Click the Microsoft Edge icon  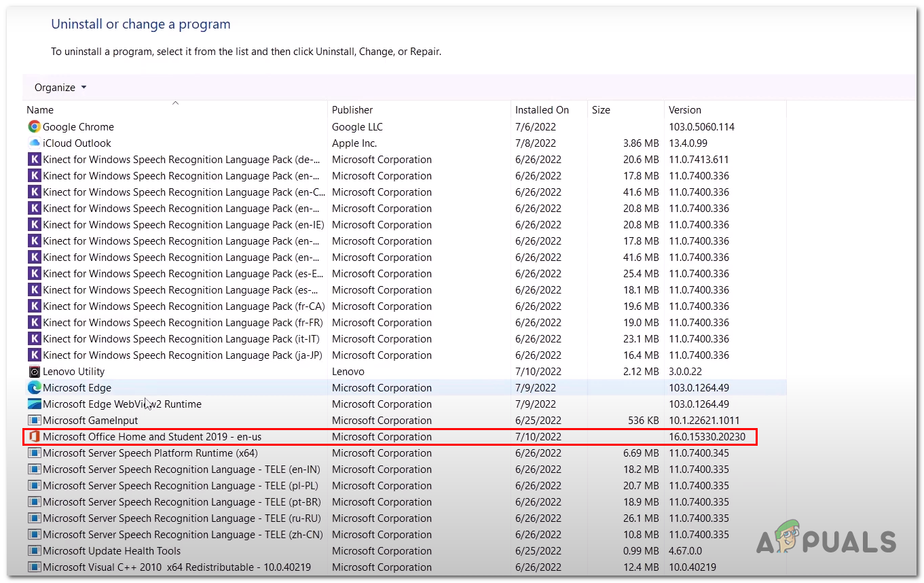pos(34,388)
